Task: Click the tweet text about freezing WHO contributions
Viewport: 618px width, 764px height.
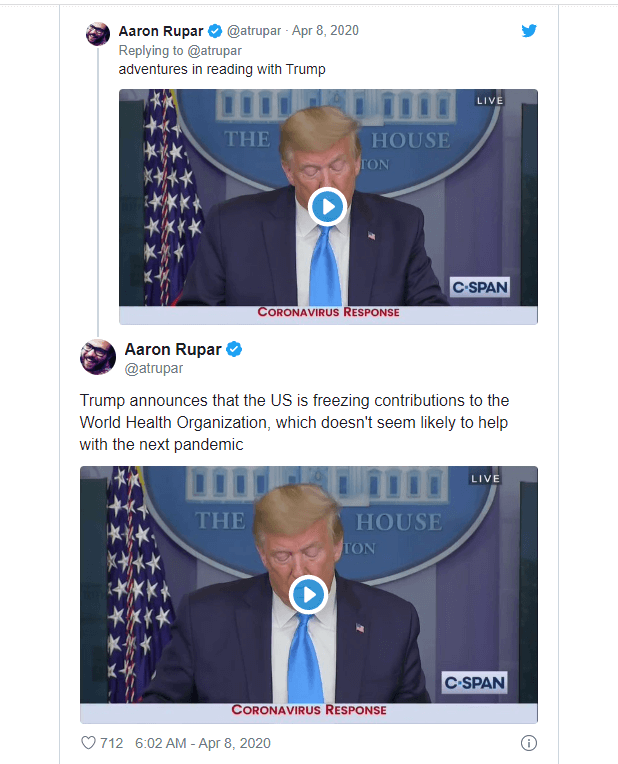Action: click(x=294, y=422)
